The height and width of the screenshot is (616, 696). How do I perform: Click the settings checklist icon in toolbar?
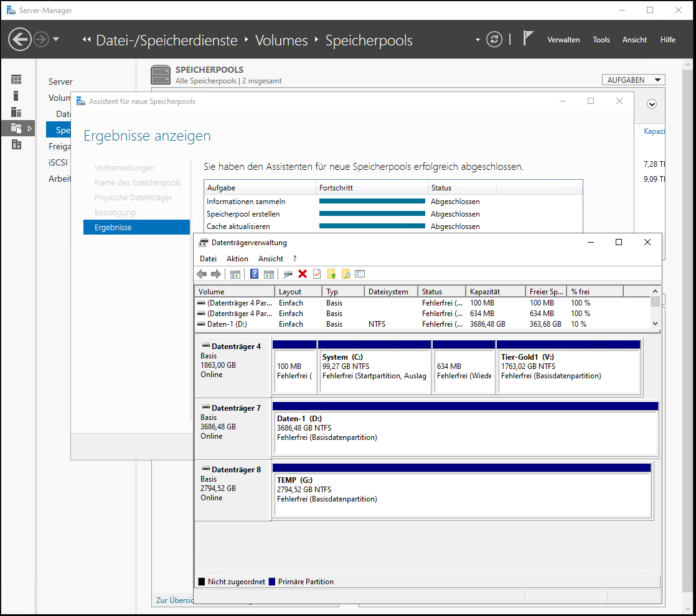(360, 274)
